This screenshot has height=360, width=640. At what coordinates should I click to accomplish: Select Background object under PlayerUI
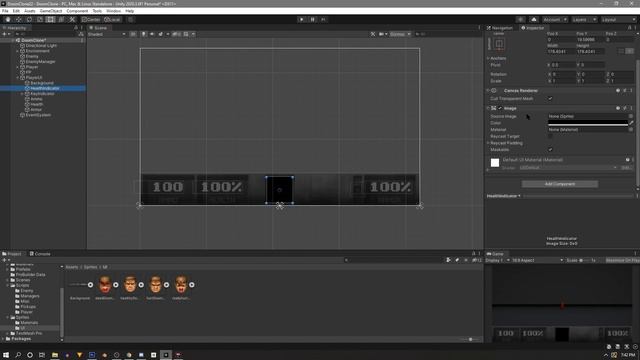coord(42,83)
